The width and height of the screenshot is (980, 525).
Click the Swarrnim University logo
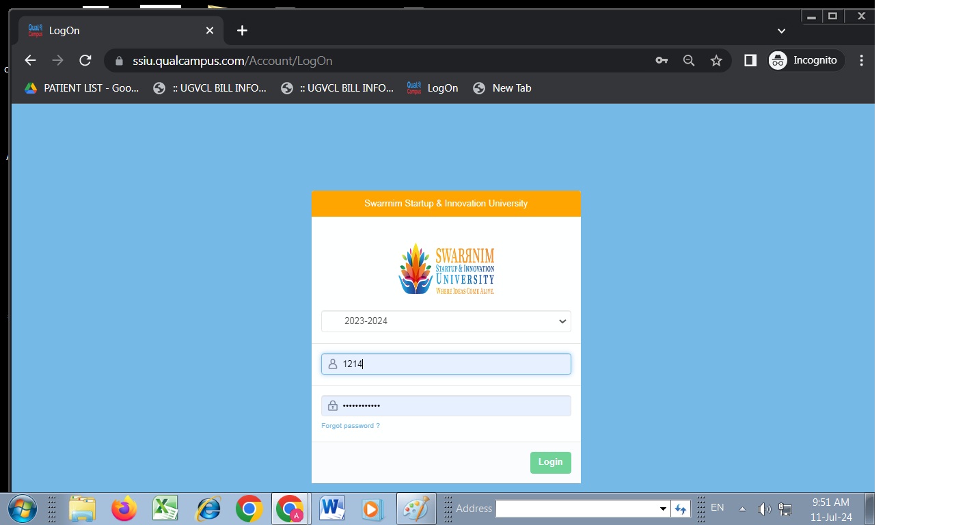[x=446, y=269]
